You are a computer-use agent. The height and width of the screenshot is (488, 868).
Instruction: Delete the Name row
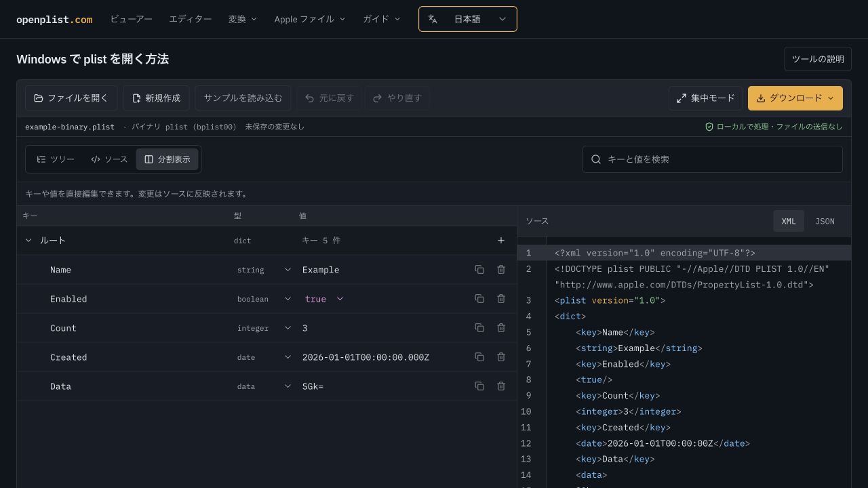pos(501,270)
